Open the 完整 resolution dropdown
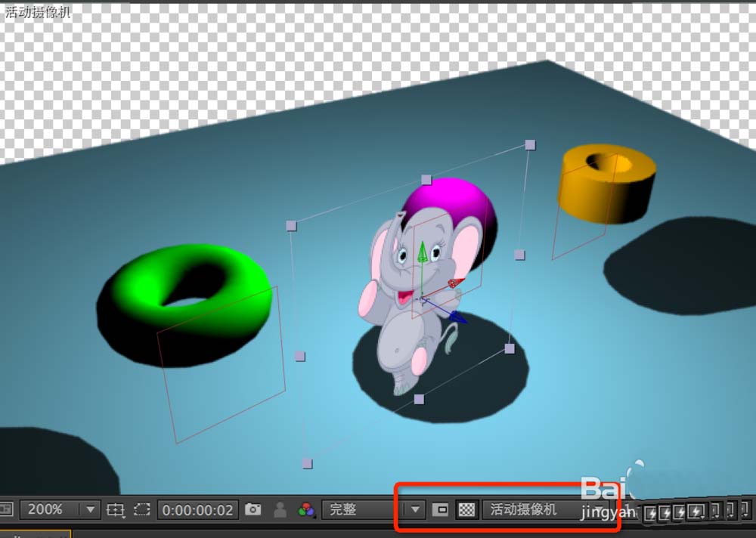 373,509
